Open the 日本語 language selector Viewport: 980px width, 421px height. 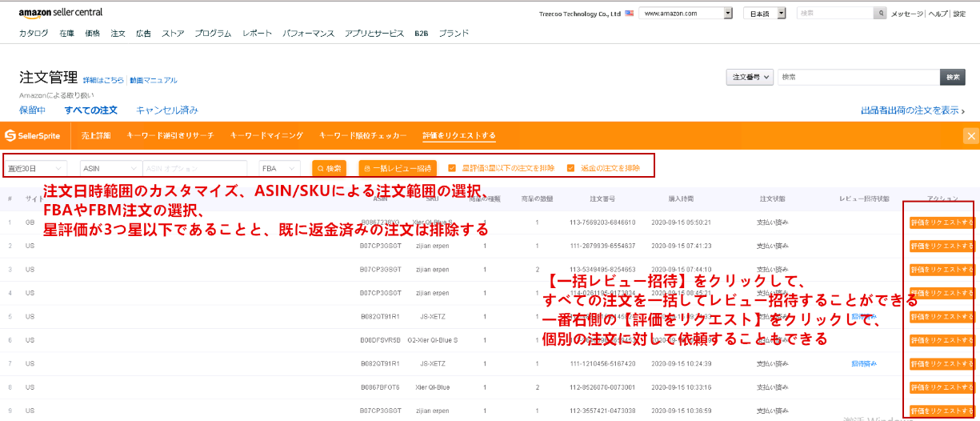pos(764,14)
